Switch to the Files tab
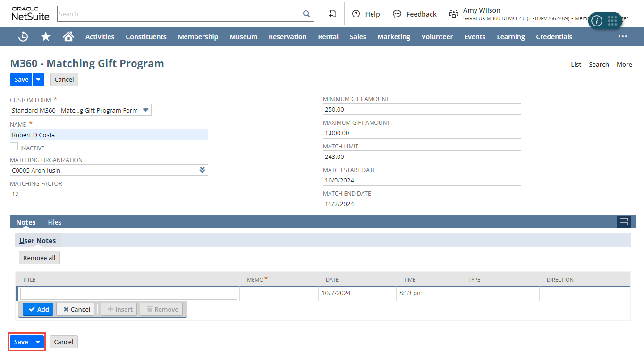The height and width of the screenshot is (364, 644). click(x=55, y=222)
